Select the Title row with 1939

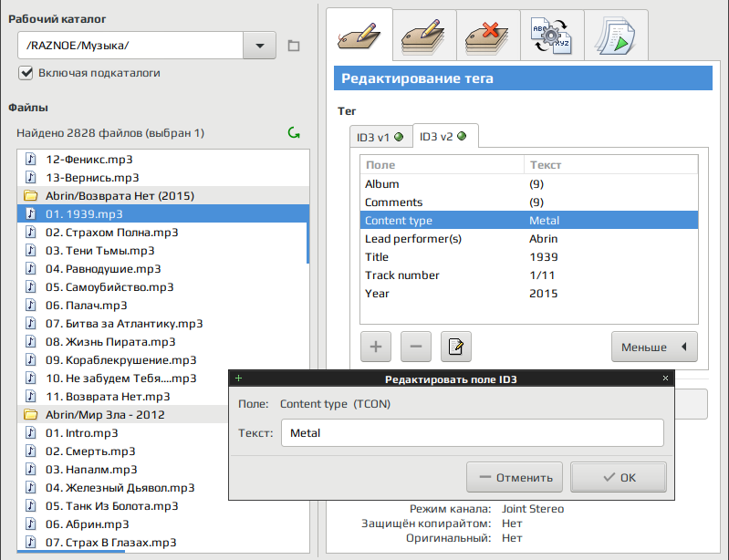(x=529, y=257)
